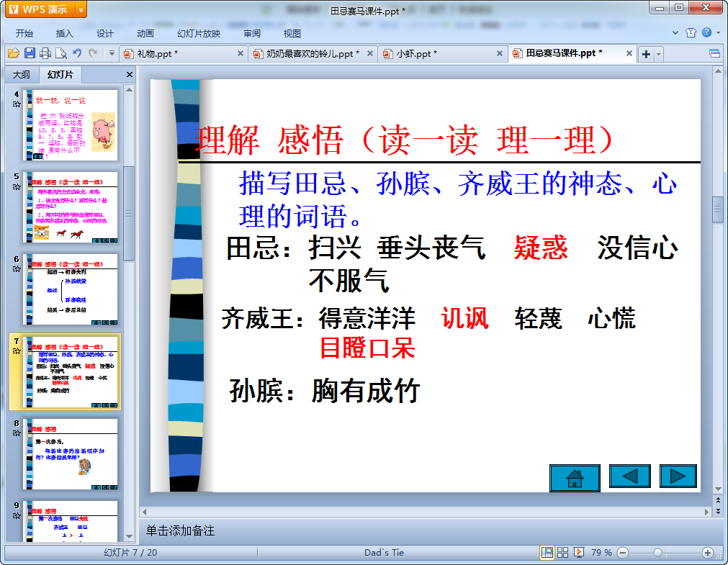Click 79 % zoom level text
Viewport: 728px width, 565px height.
point(601,553)
